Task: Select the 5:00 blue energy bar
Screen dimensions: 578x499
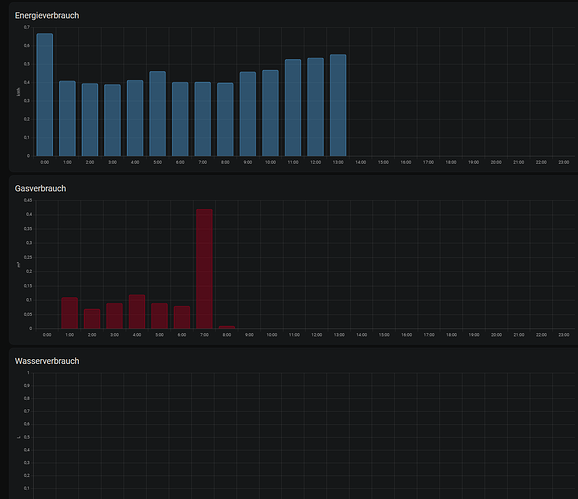Action: (x=157, y=114)
